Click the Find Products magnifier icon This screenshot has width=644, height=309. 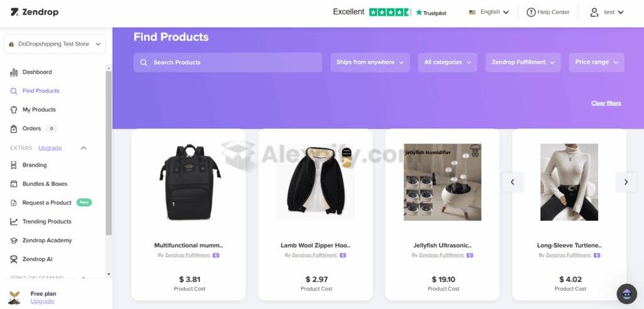tap(14, 91)
